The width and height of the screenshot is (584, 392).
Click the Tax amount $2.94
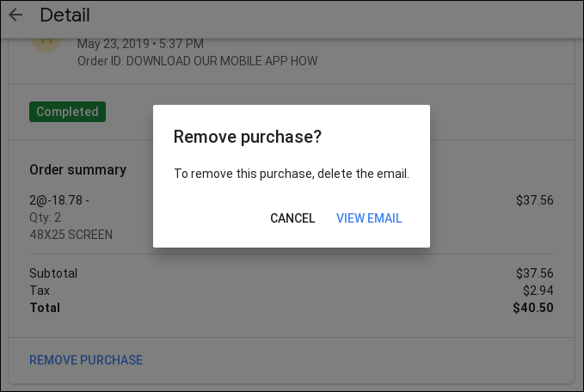point(538,291)
